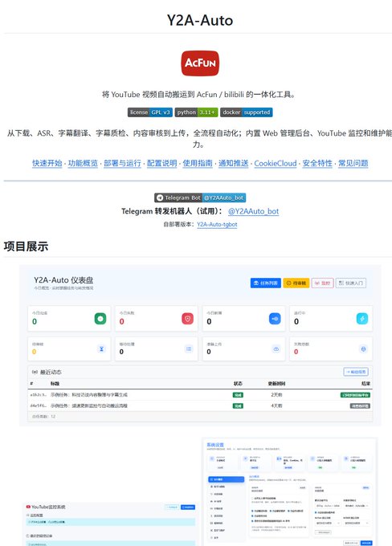Click broadcast icon beside 最近动态
Screen dimensions: 392x546
click(x=35, y=372)
